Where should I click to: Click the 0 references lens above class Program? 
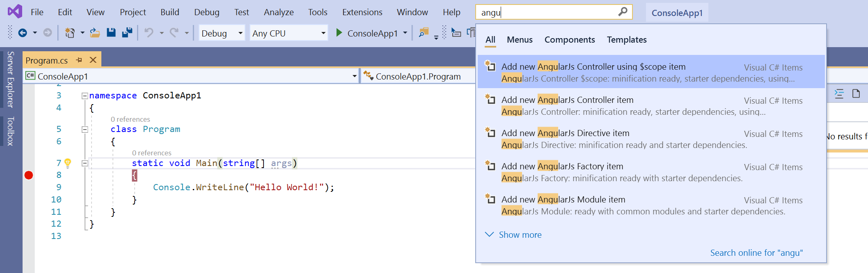tap(131, 119)
